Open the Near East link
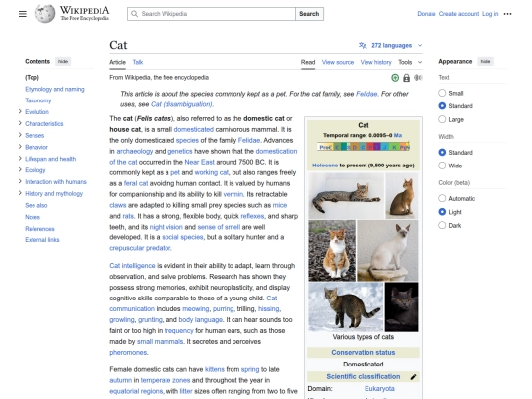The image size is (532, 399). (x=199, y=162)
